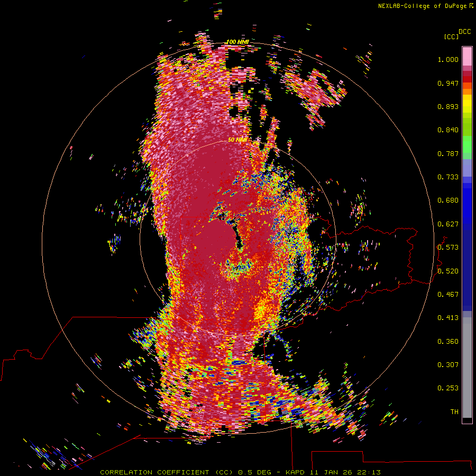
Task: Select the 0.573 legend value
Action: tap(448, 248)
